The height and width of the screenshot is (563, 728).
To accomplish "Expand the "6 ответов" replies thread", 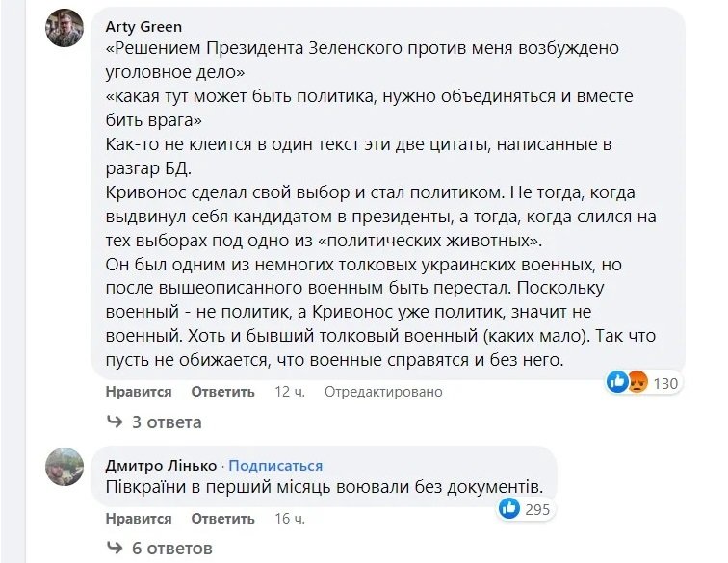I will (x=171, y=549).
